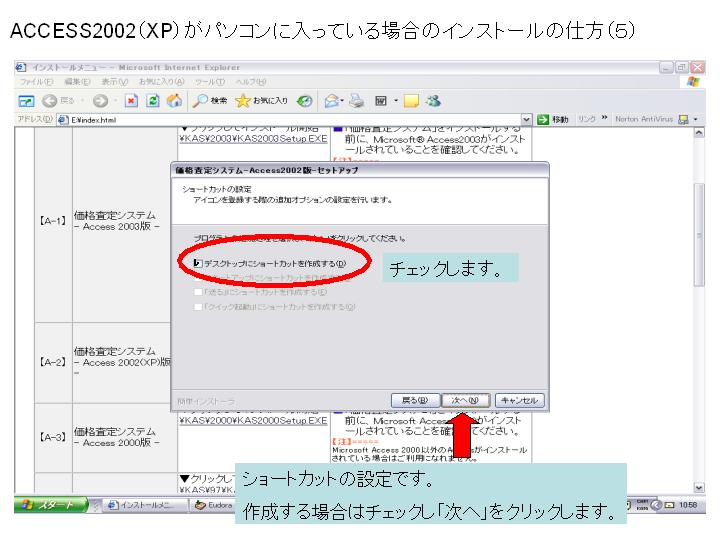Click text 価格査定システム - Access 2003版

tap(115, 221)
